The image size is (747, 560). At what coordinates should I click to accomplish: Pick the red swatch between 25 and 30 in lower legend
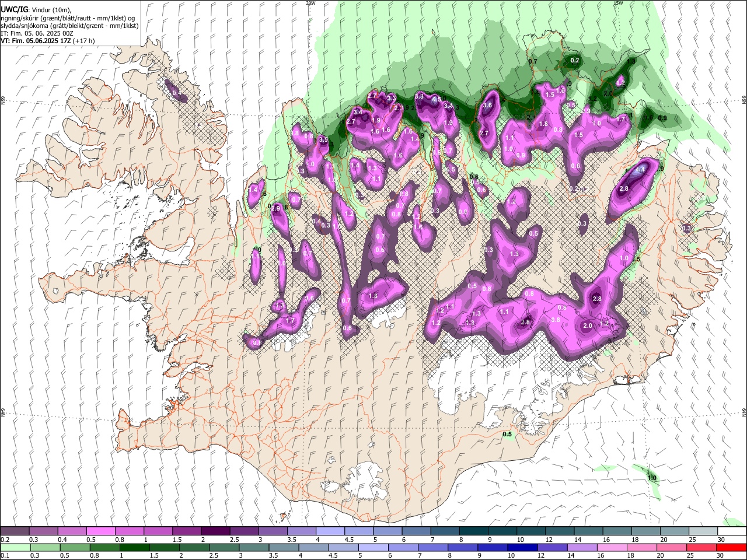pyautogui.click(x=701, y=547)
